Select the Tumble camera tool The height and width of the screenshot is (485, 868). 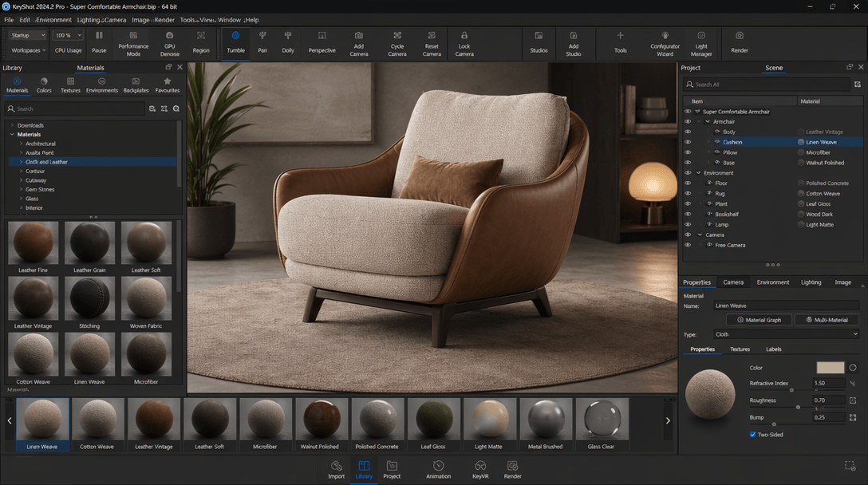click(x=235, y=41)
